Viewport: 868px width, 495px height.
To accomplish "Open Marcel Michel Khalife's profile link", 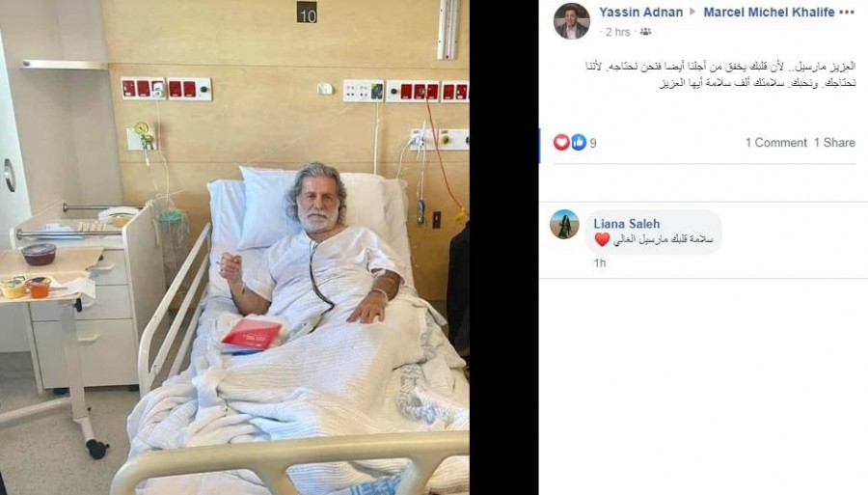I will point(769,13).
